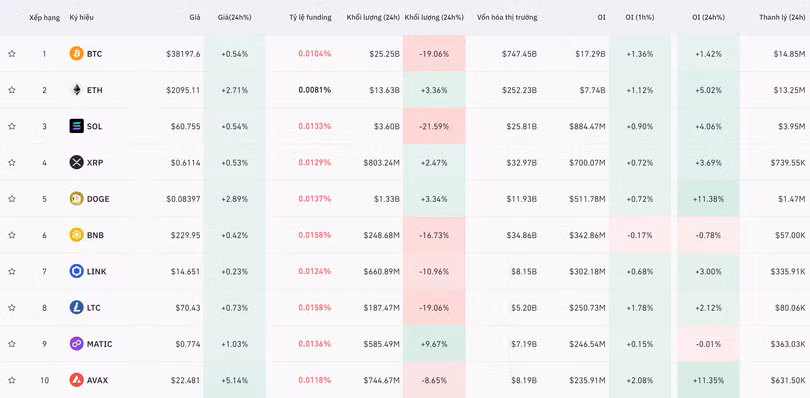810x398 pixels.
Task: Open the AVAX symbol link
Action: (x=98, y=380)
